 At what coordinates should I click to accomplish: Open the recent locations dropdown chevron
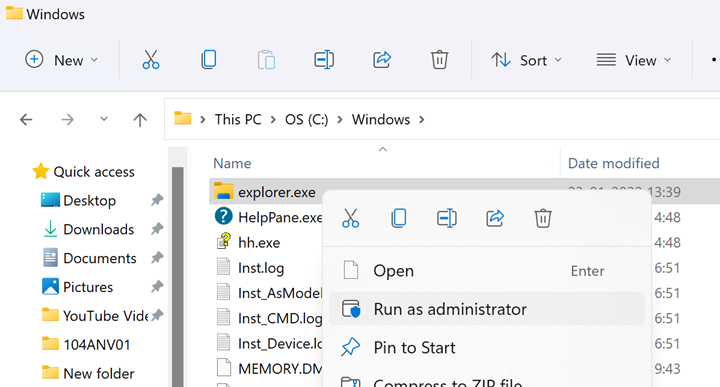104,119
